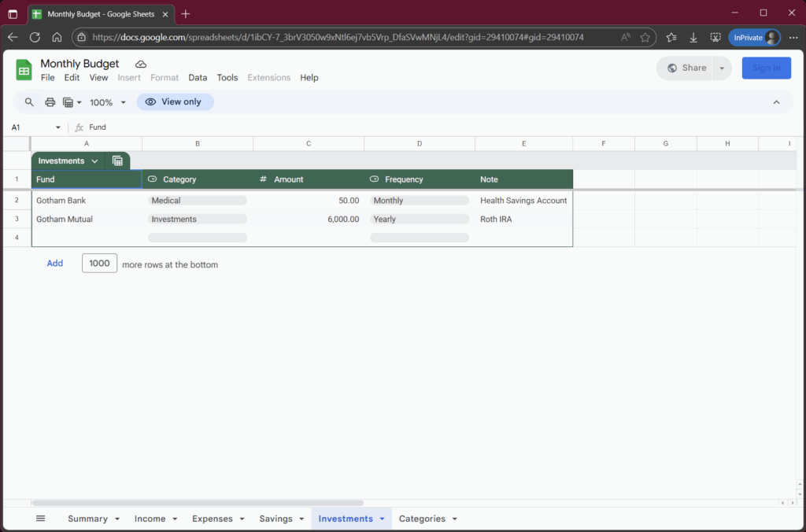The height and width of the screenshot is (532, 806).
Task: View site info lock icon
Action: click(81, 38)
